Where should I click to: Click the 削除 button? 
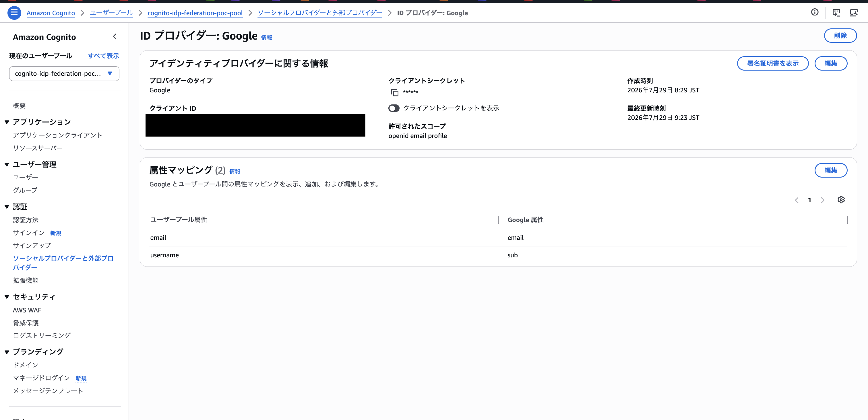pyautogui.click(x=840, y=35)
